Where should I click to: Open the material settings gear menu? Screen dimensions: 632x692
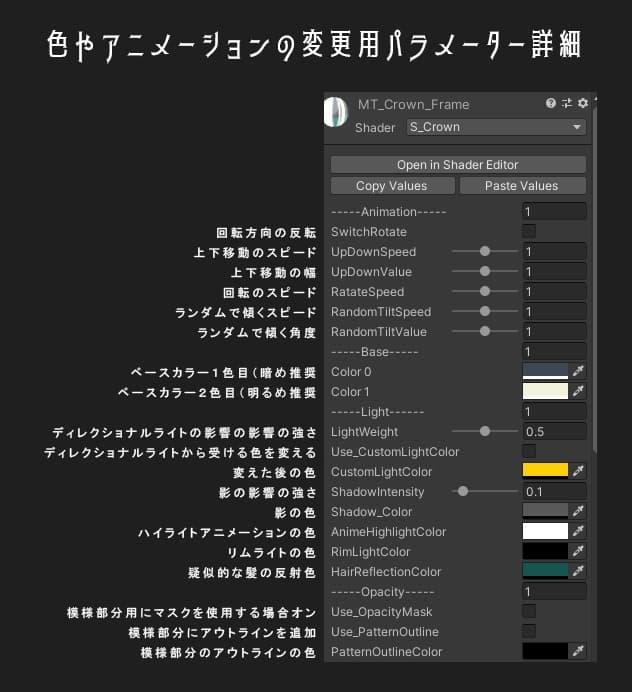(x=583, y=103)
